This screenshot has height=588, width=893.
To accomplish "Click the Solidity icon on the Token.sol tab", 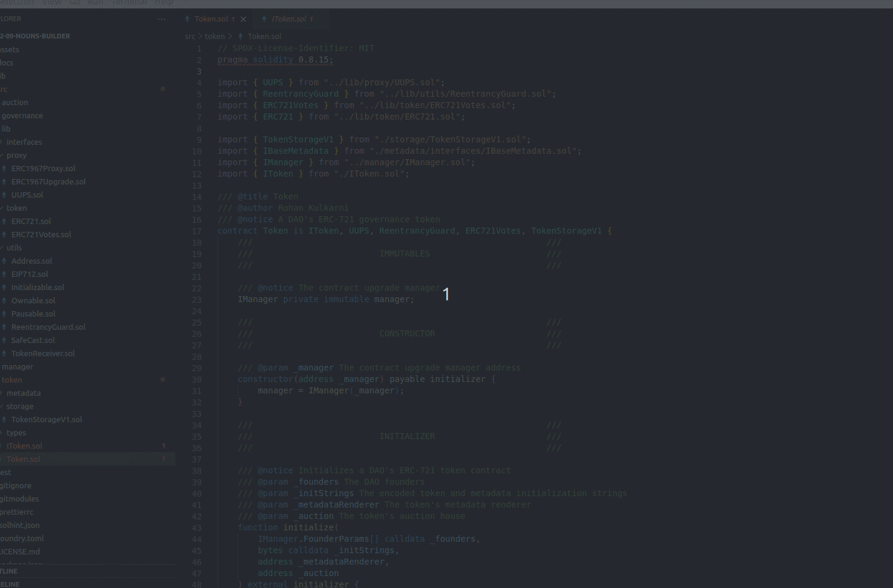I will click(x=188, y=19).
